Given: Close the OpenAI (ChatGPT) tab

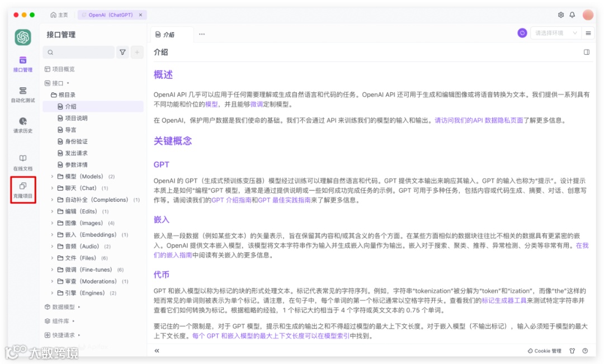Looking at the screenshot, I should tap(140, 15).
